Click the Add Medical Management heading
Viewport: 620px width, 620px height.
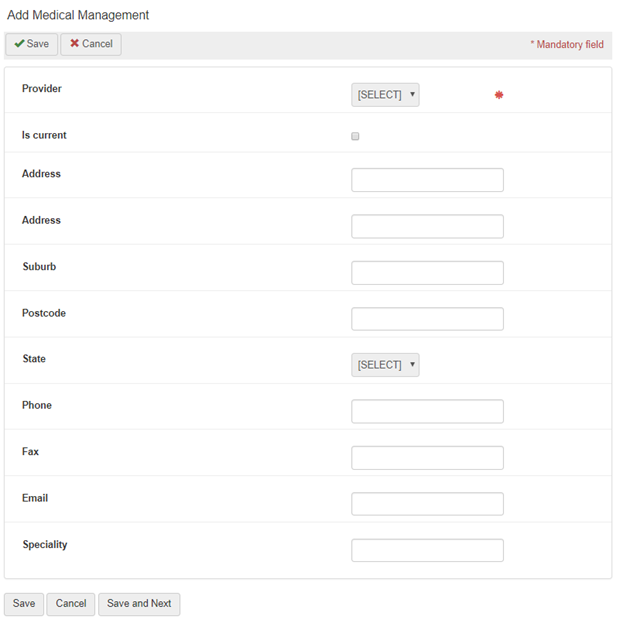[78, 15]
